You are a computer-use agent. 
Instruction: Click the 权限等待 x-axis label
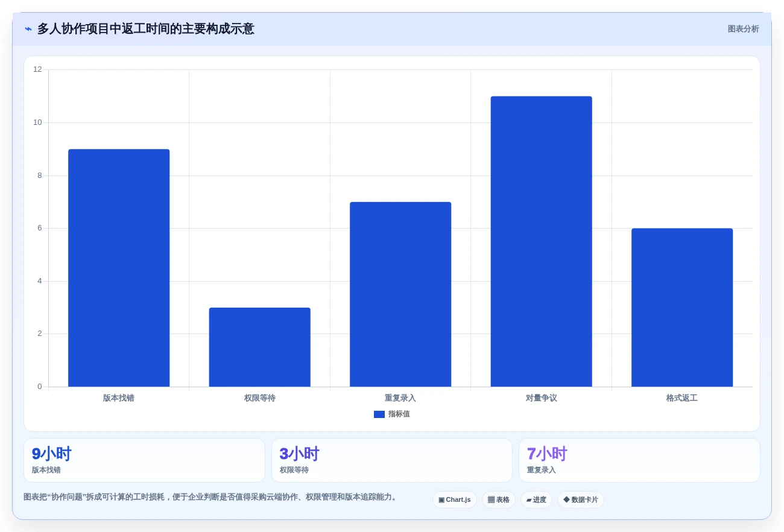260,398
